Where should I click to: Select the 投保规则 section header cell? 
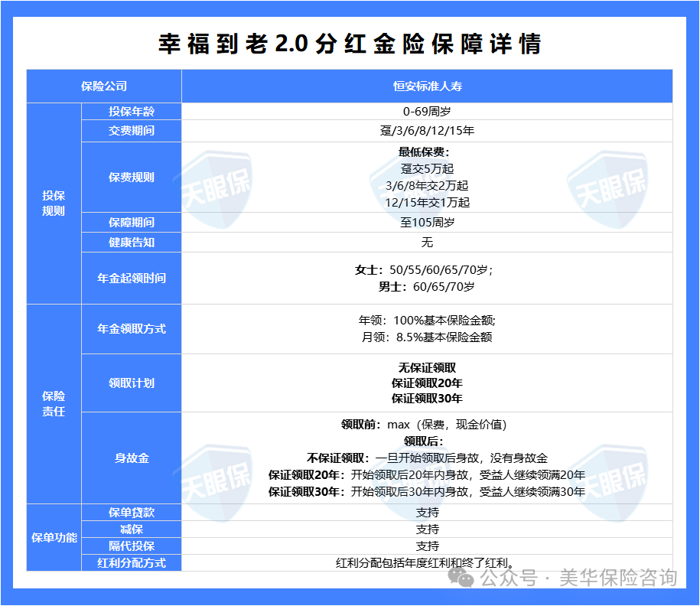(x=54, y=203)
